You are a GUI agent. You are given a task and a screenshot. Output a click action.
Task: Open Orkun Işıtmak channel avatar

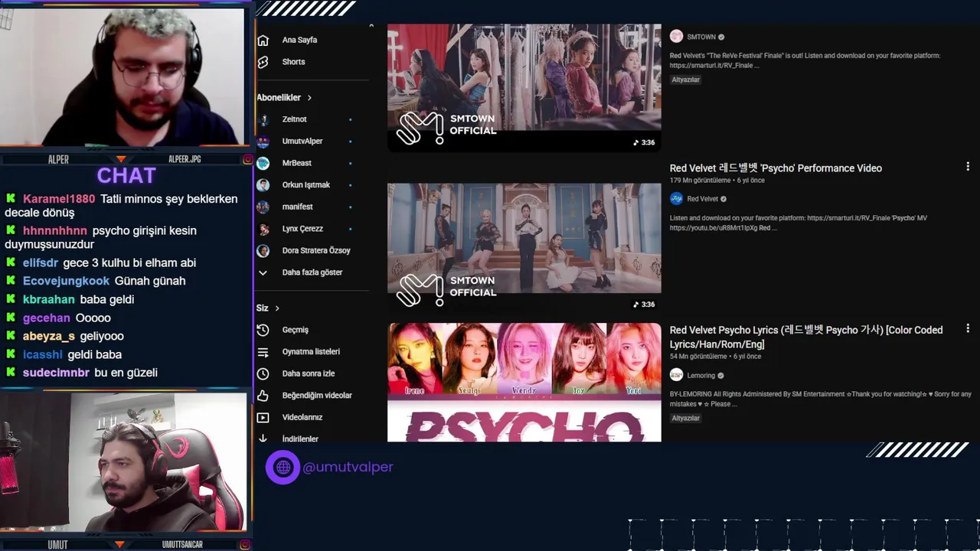[263, 185]
